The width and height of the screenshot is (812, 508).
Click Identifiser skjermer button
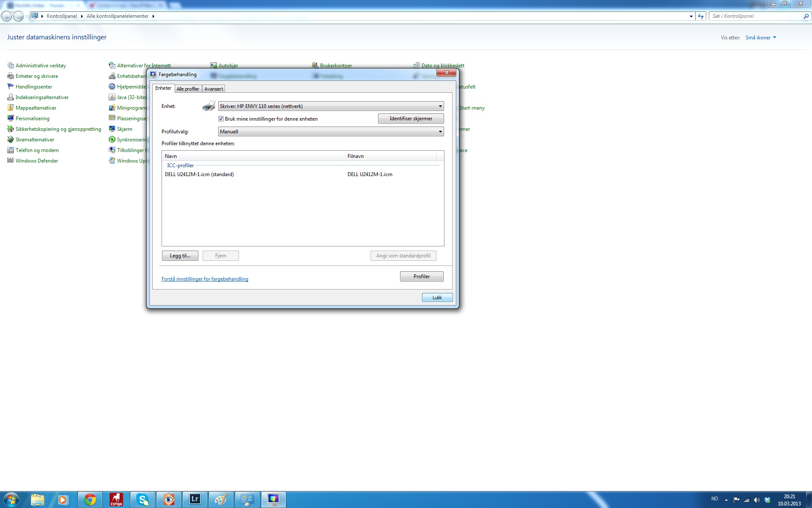(411, 119)
